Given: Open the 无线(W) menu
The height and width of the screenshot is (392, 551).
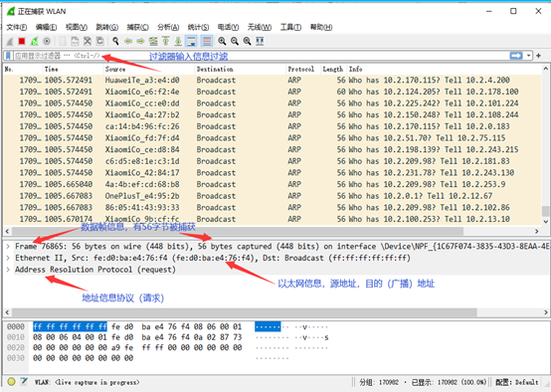Looking at the screenshot, I should click(260, 27).
